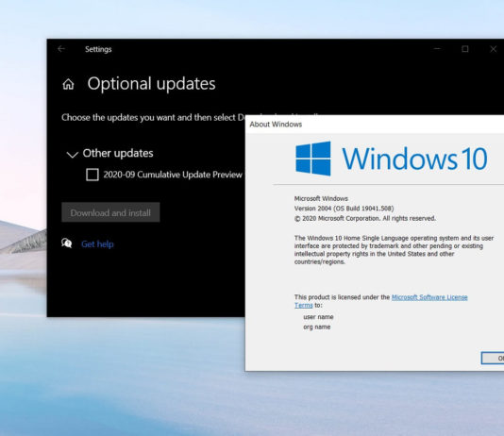This screenshot has height=436, width=504.
Task: Click the Download and install button
Action: [110, 212]
